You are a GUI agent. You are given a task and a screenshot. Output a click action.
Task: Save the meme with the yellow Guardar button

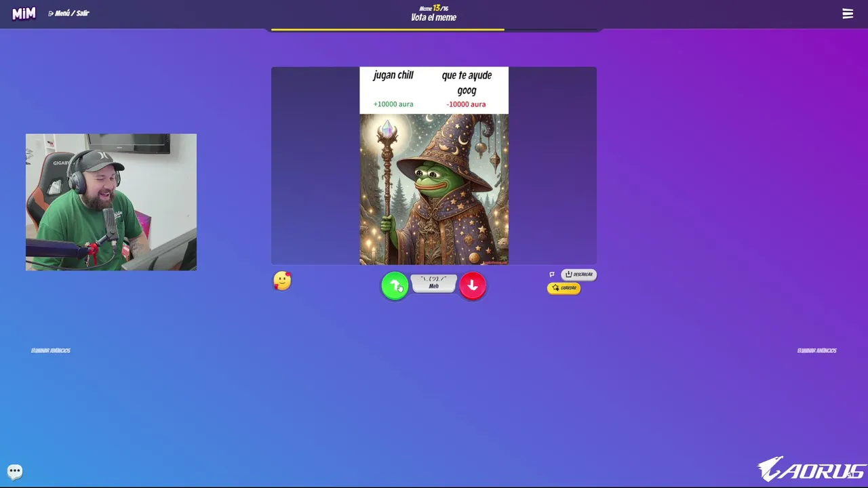pyautogui.click(x=564, y=288)
